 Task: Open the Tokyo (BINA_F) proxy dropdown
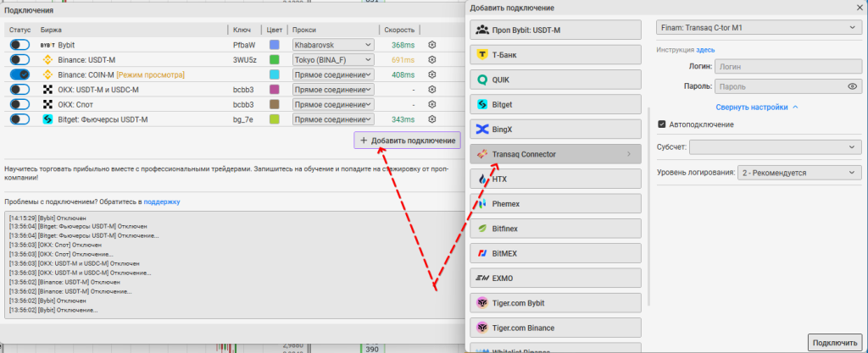point(333,59)
